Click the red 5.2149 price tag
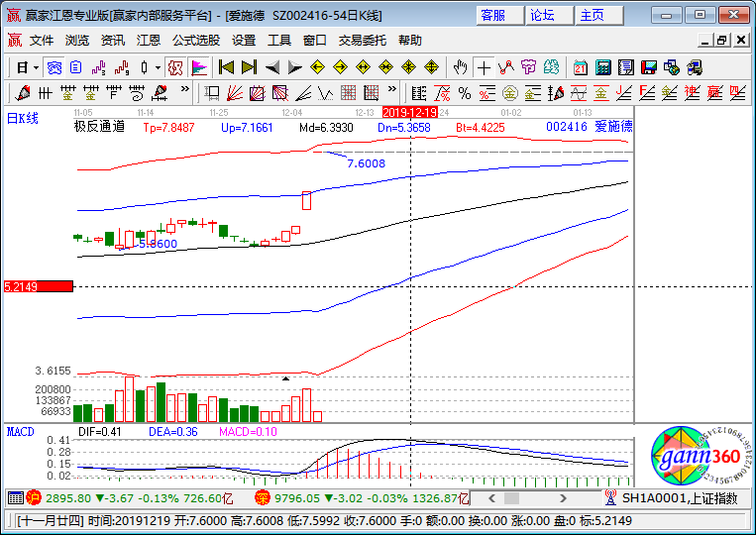 (38, 286)
